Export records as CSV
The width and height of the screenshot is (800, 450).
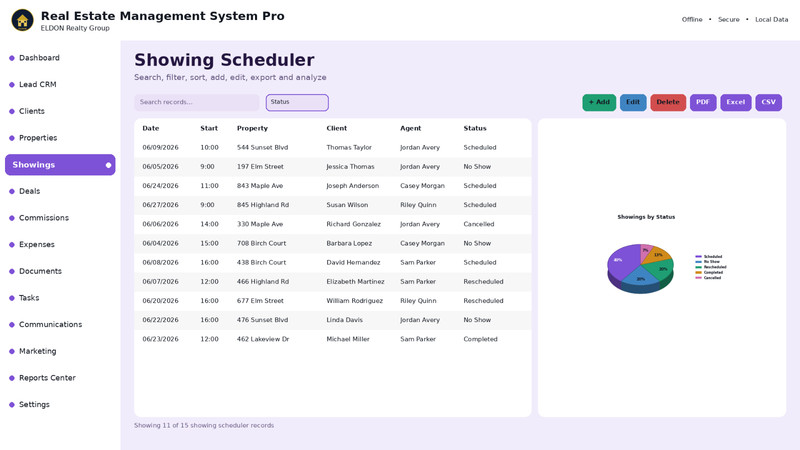click(768, 102)
